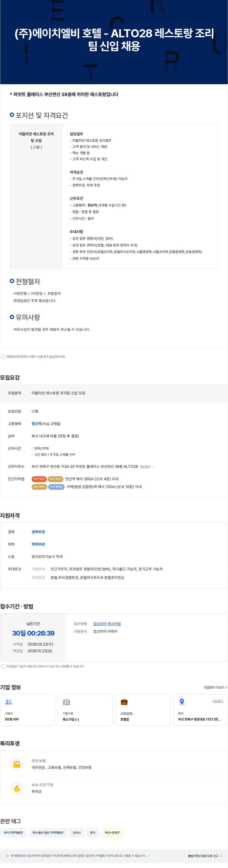Click the company type building icon

point(66,702)
